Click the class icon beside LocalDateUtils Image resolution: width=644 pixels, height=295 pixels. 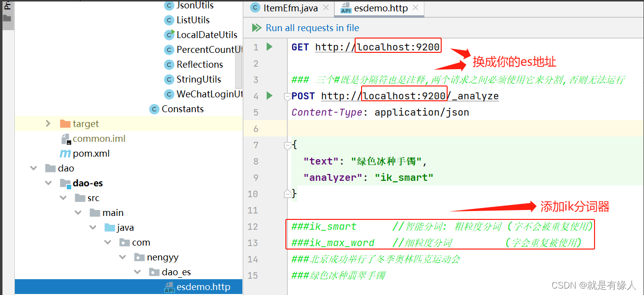click(x=169, y=35)
